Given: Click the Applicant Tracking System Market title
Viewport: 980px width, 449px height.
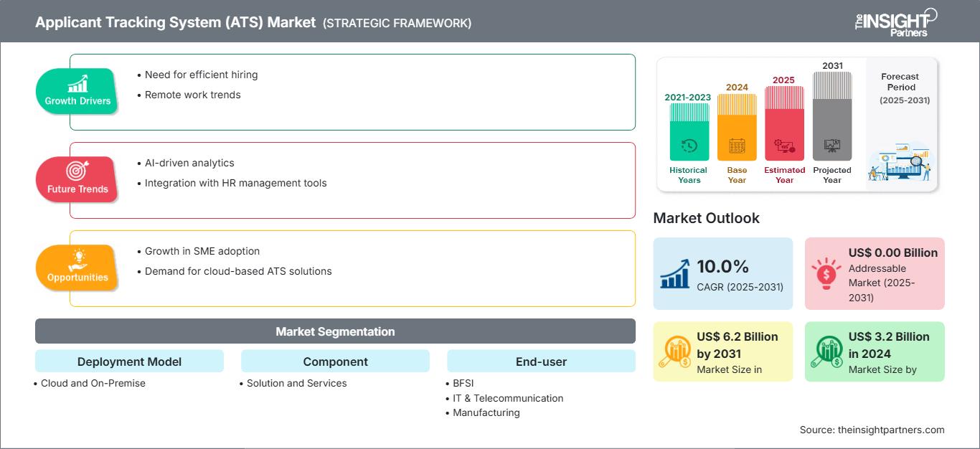Looking at the screenshot, I should coord(176,22).
